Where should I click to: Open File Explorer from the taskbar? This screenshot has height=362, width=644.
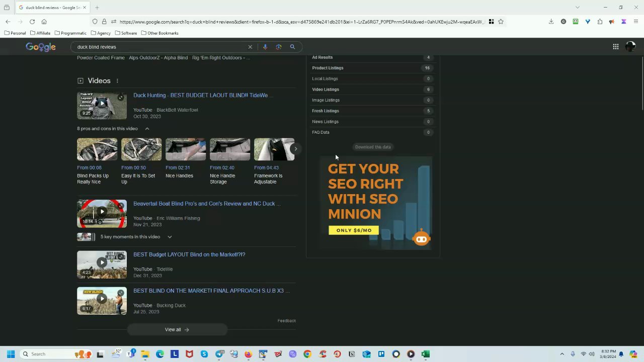(145, 354)
